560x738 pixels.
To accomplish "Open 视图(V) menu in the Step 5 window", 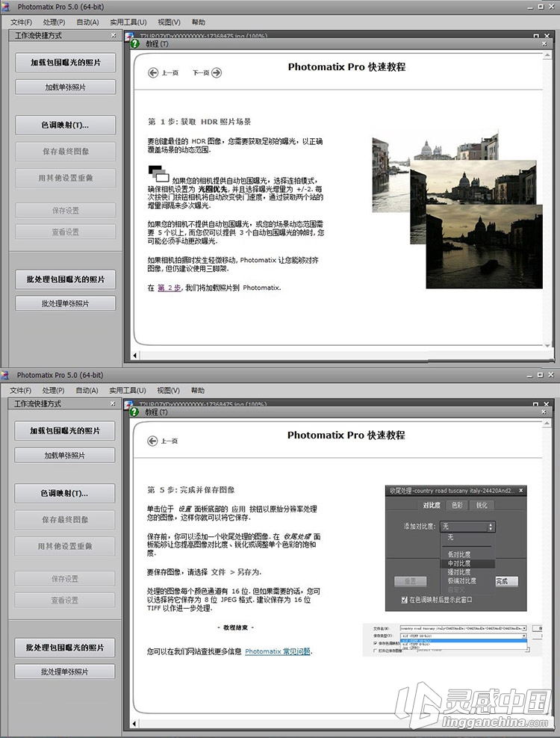I will click(x=169, y=390).
